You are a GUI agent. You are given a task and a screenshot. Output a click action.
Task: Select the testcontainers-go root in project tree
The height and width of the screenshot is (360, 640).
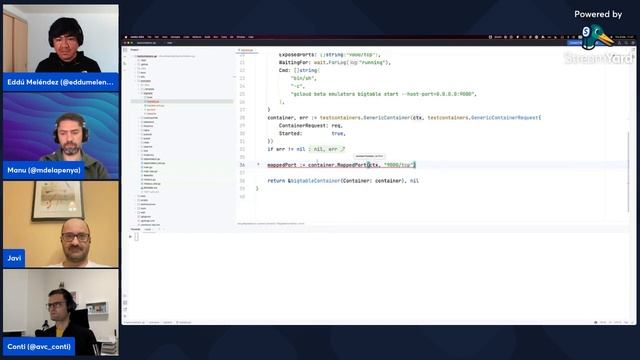click(147, 56)
